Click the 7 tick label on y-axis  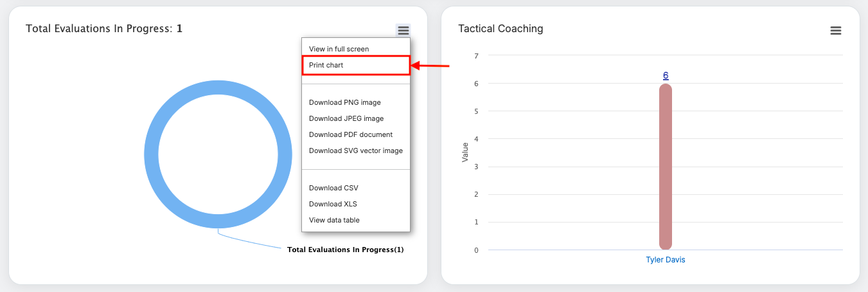[x=476, y=56]
